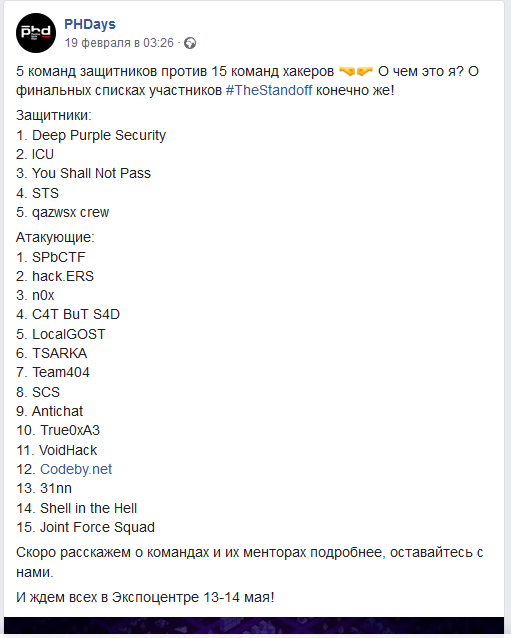Click the True0xA3 team entry
511x638 pixels.
[x=58, y=430]
